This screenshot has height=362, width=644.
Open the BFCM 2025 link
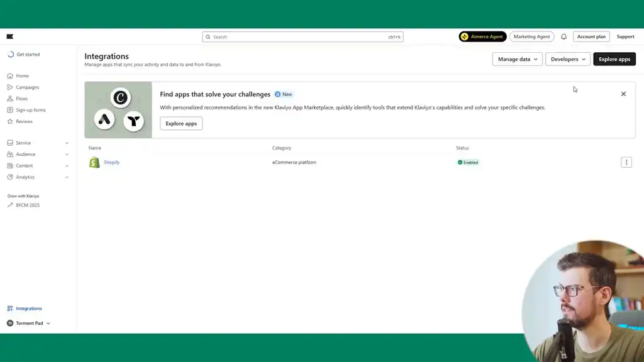[29, 204]
